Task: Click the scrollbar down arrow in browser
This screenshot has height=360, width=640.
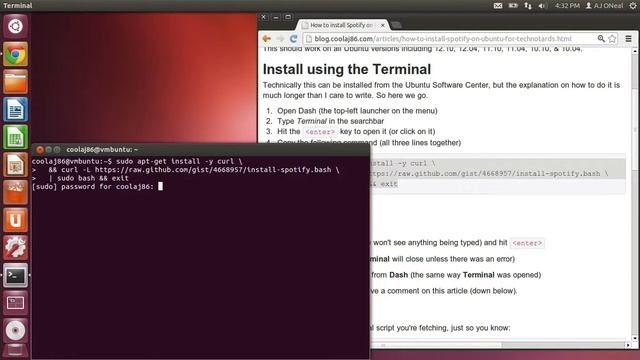Action: [x=635, y=338]
